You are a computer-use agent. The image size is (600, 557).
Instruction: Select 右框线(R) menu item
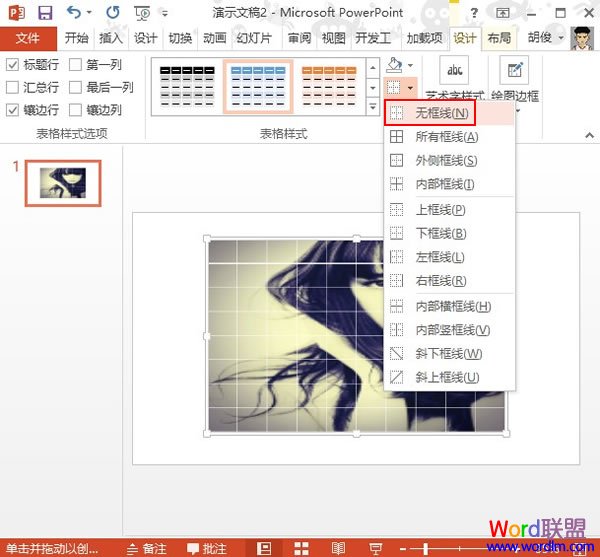(449, 281)
